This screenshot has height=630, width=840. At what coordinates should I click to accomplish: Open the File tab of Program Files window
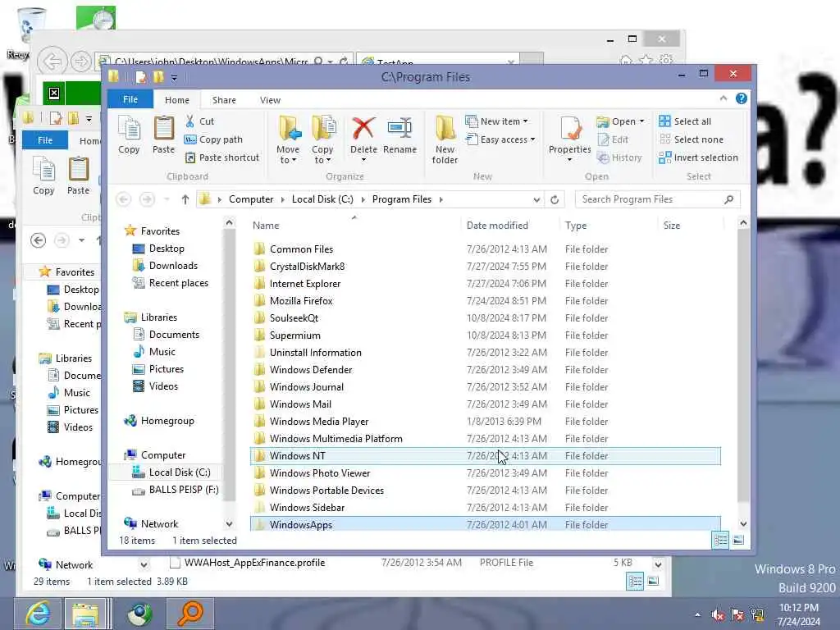[130, 99]
